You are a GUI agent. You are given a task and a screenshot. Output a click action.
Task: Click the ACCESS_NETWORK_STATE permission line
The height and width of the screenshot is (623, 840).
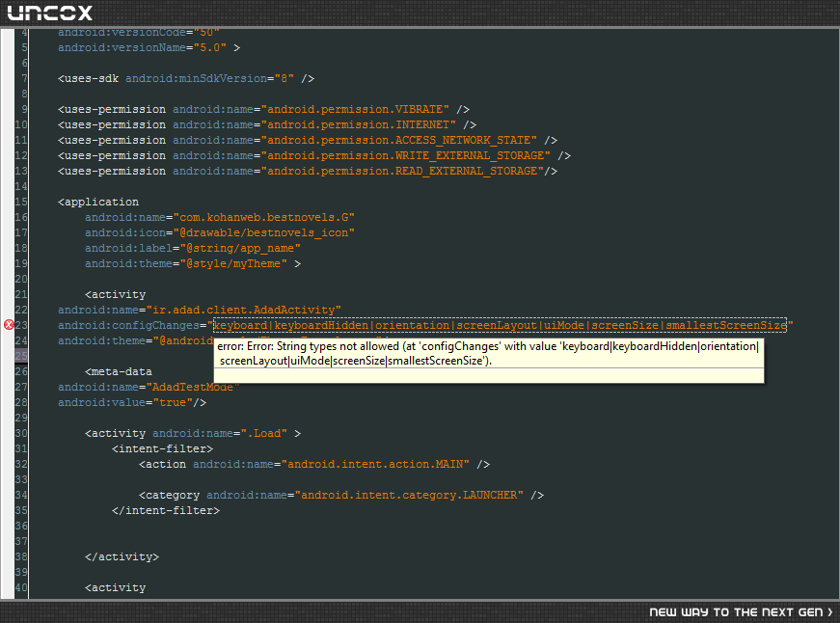[308, 141]
